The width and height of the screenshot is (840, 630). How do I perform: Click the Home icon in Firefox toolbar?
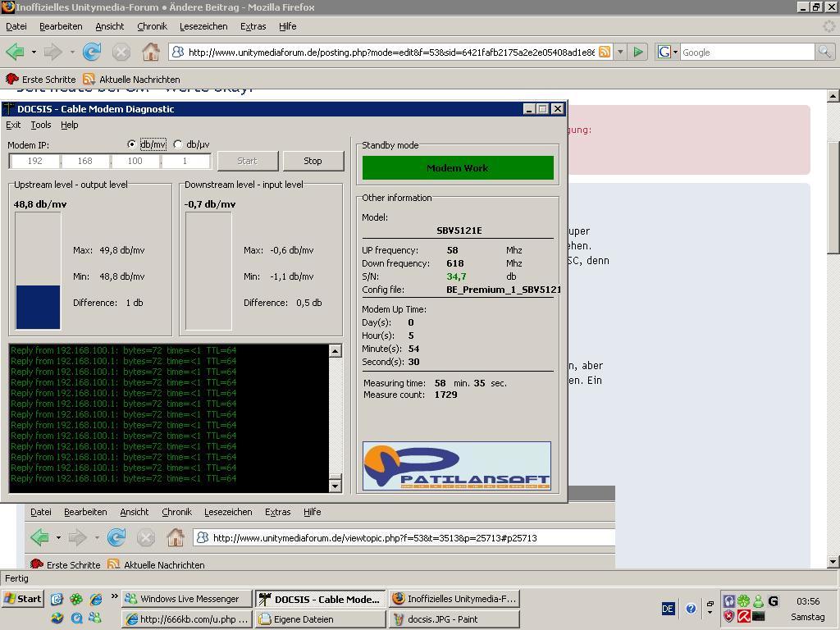pos(151,52)
